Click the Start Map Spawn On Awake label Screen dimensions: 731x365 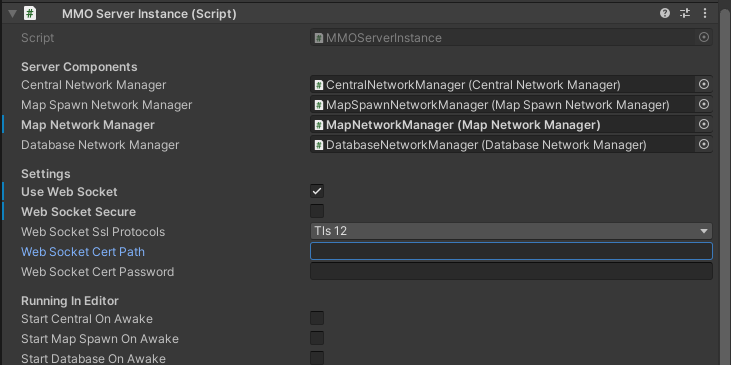point(100,339)
